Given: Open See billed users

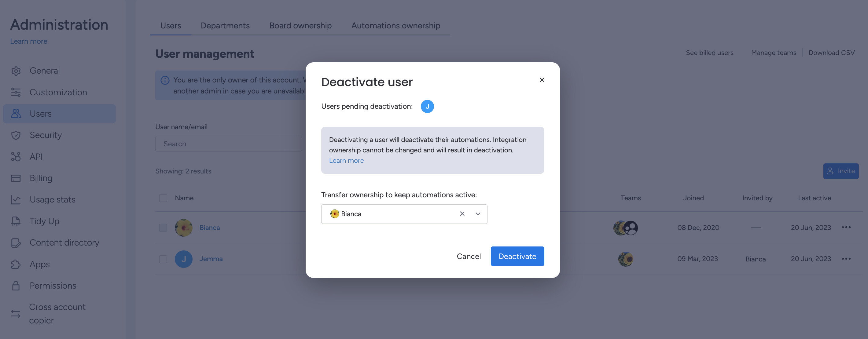Looking at the screenshot, I should 710,53.
